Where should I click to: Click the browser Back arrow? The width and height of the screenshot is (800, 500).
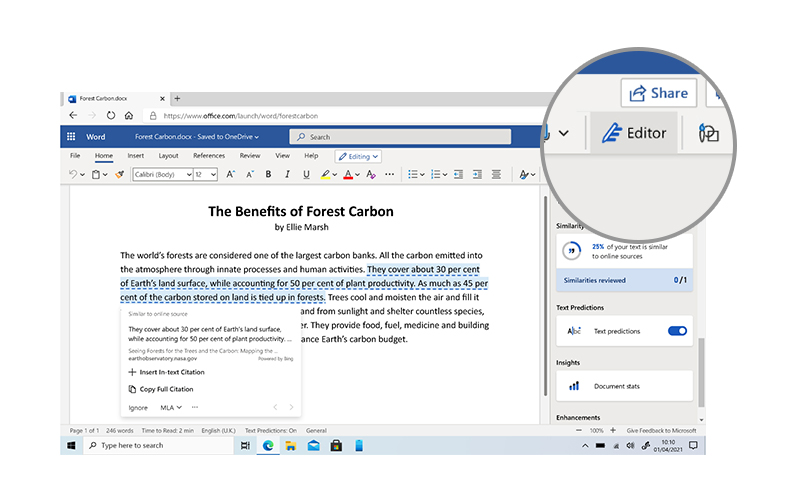tap(73, 115)
